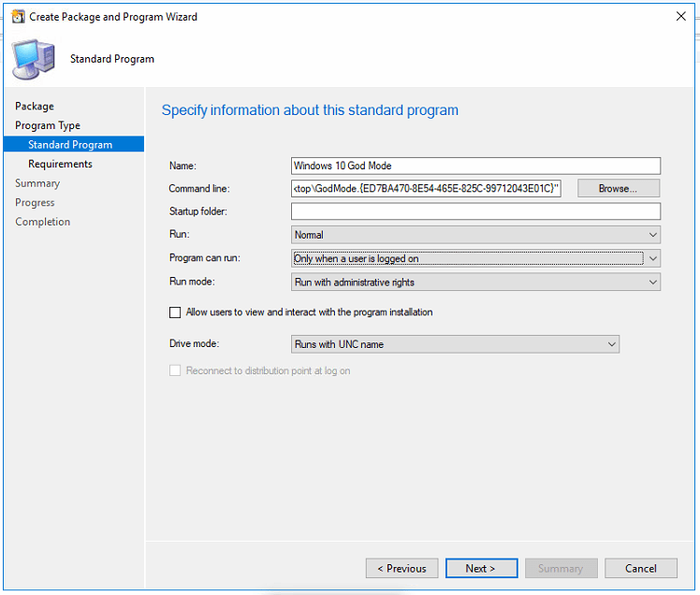
Task: Click the Browse button
Action: 619,188
